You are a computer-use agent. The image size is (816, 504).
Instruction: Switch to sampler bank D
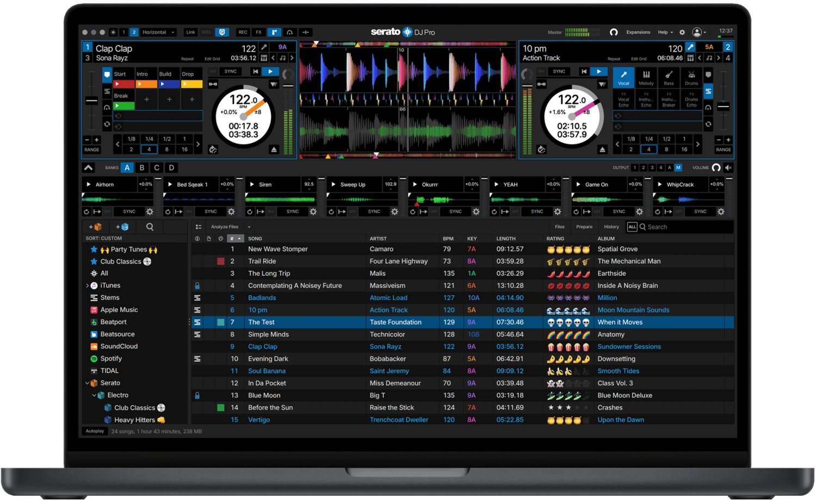[x=171, y=167]
